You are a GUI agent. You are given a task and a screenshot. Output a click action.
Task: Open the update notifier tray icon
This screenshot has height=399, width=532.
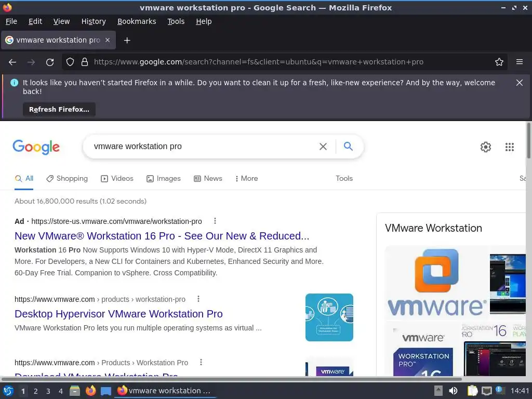(x=500, y=390)
